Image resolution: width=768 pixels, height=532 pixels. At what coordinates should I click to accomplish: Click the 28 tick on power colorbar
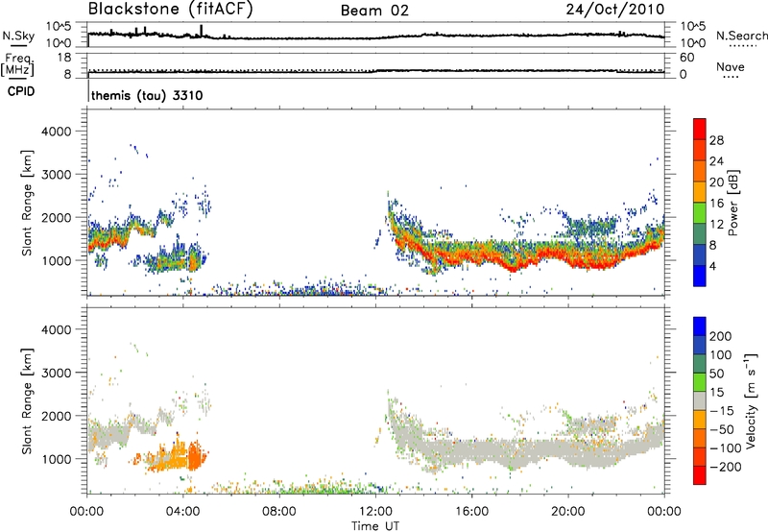(x=716, y=140)
